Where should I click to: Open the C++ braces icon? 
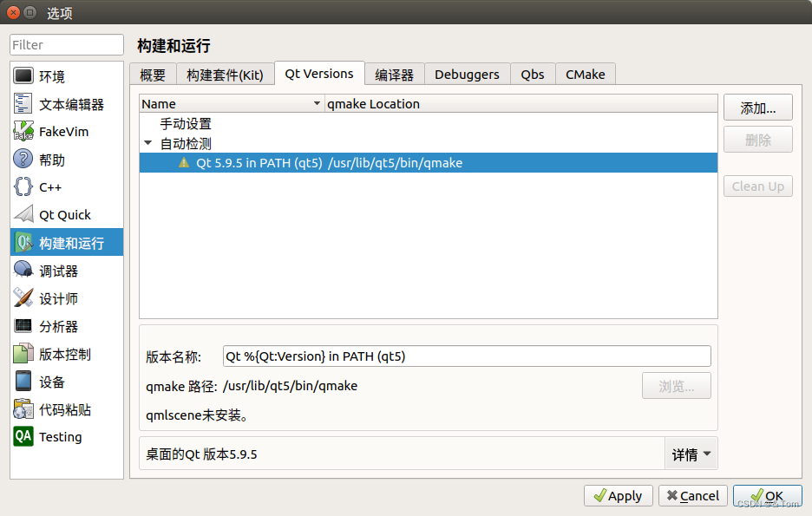(23, 186)
